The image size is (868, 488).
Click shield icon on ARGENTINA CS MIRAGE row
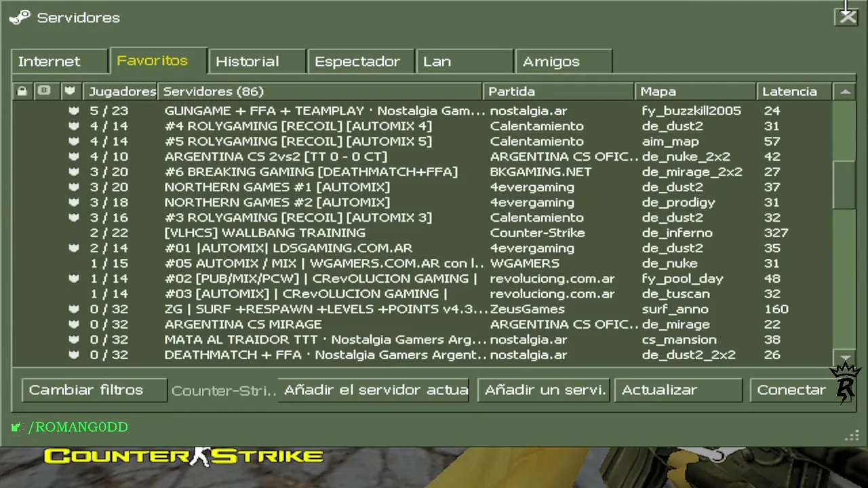[73, 324]
